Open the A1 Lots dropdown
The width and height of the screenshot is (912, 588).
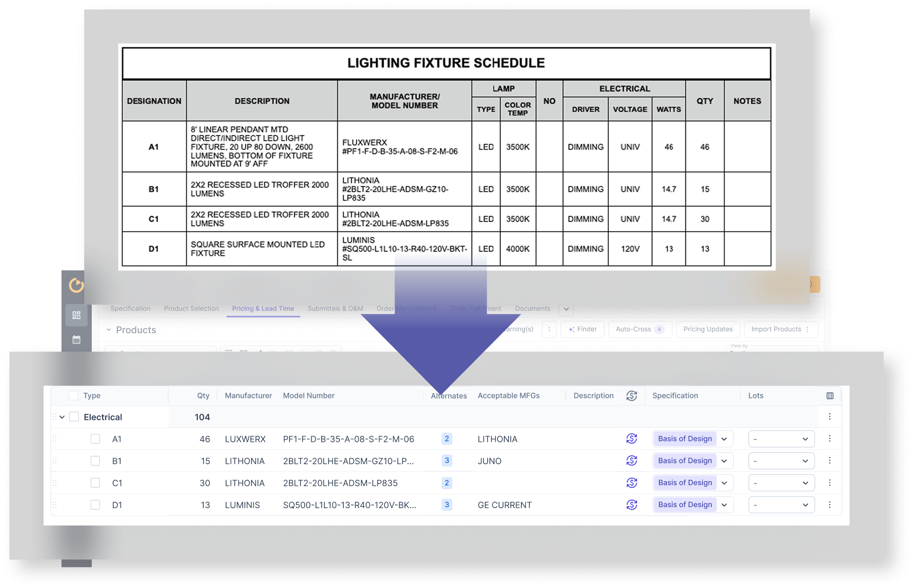tap(781, 439)
